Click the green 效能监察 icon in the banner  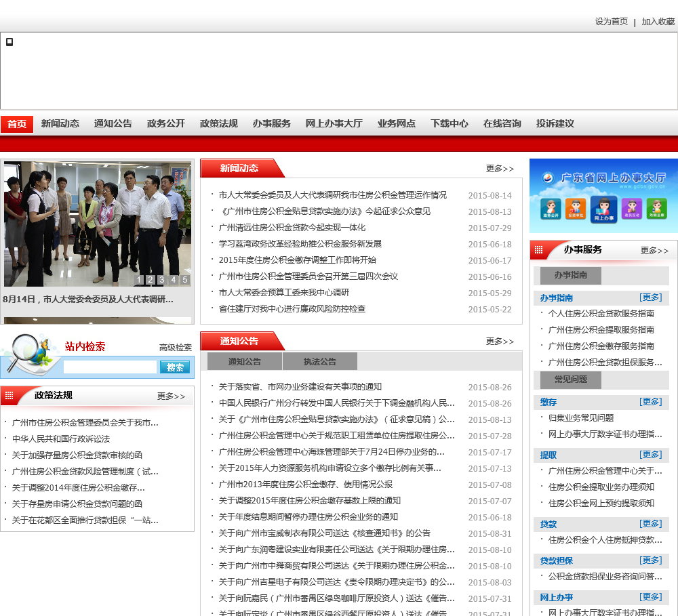coord(656,209)
